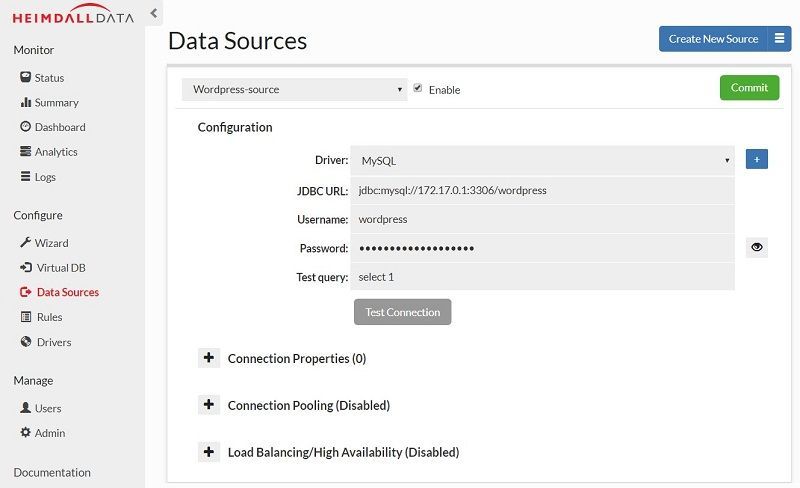This screenshot has height=488, width=800.
Task: Collapse the sidebar with the chevron arrow
Action: click(153, 13)
